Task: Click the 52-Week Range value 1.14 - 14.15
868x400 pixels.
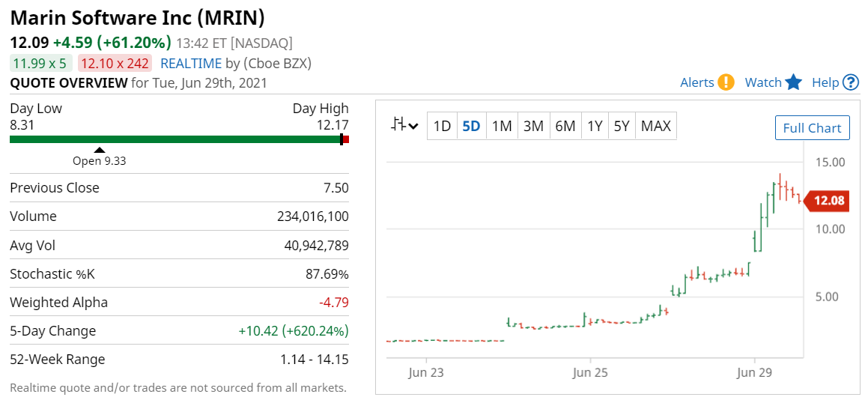Action: tap(315, 360)
